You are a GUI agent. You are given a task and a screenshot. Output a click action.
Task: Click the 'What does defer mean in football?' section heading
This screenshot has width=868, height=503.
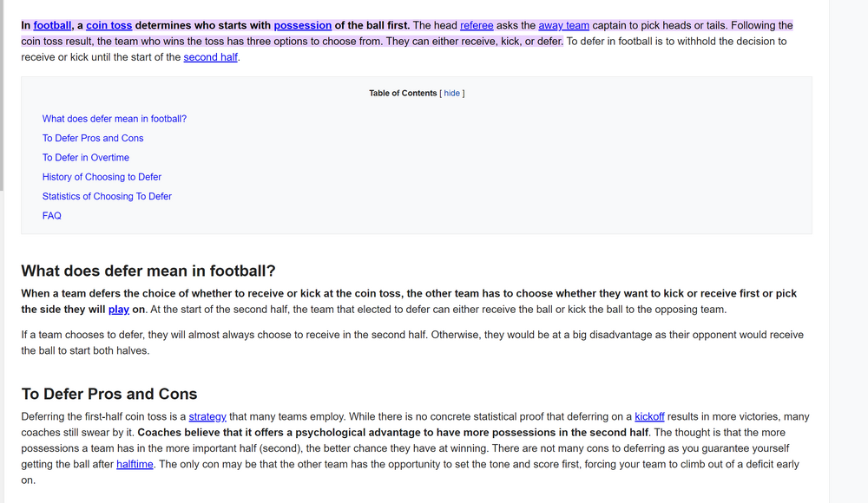148,271
